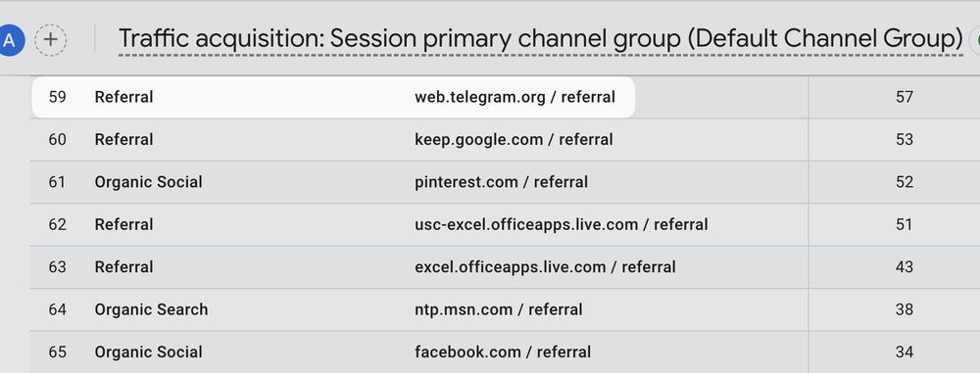Click the Traffic acquisition report title

point(541,39)
